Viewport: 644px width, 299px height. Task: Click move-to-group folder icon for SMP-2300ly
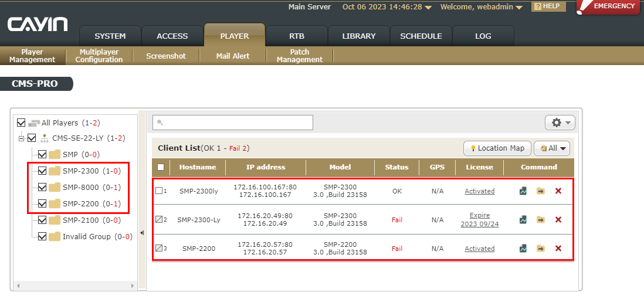[x=541, y=191]
